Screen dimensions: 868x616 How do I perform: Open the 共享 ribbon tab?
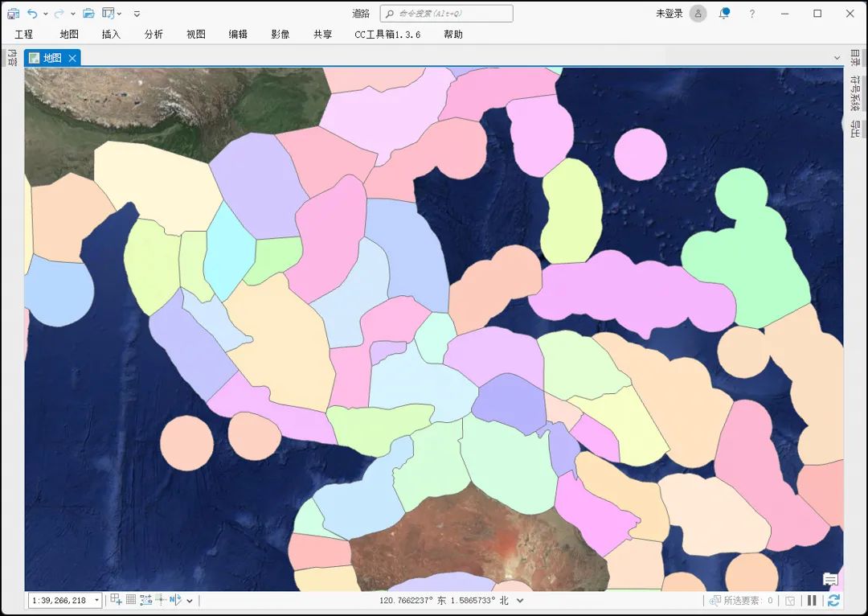(x=323, y=35)
